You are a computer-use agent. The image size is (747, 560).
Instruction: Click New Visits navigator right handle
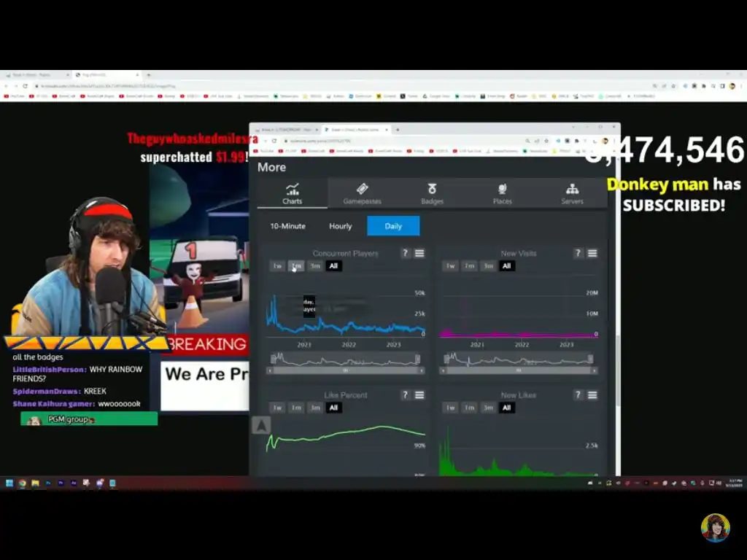[590, 359]
